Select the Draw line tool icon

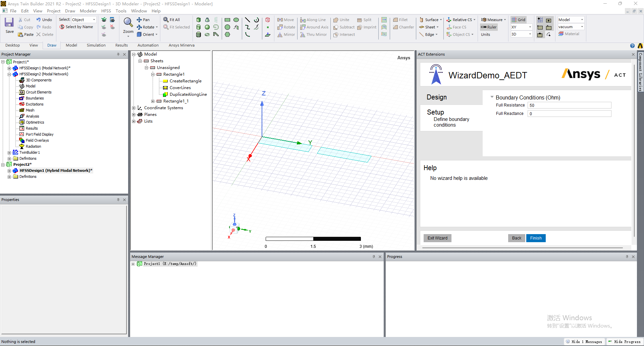pyautogui.click(x=248, y=20)
